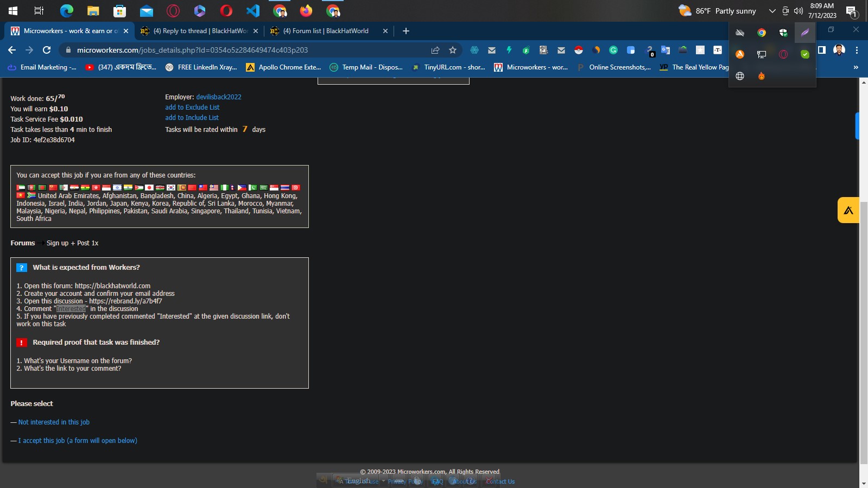
Task: Click the green lightning bolt extension
Action: point(509,50)
